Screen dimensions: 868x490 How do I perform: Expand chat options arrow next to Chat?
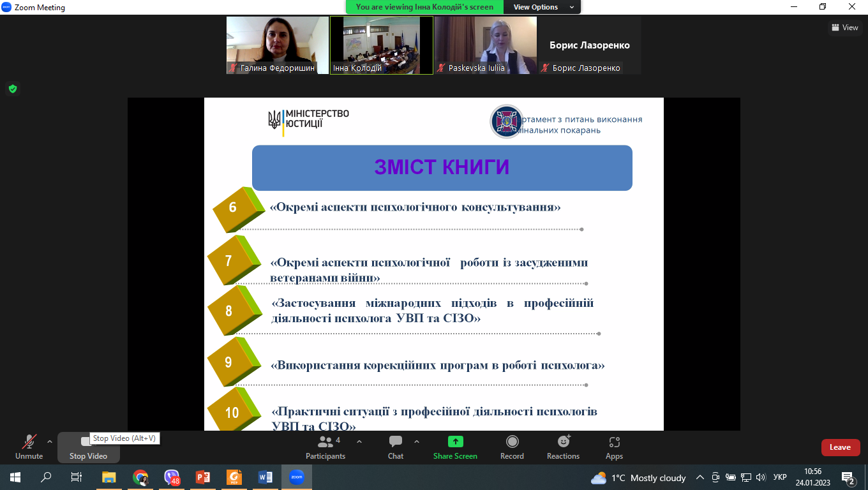pos(417,442)
